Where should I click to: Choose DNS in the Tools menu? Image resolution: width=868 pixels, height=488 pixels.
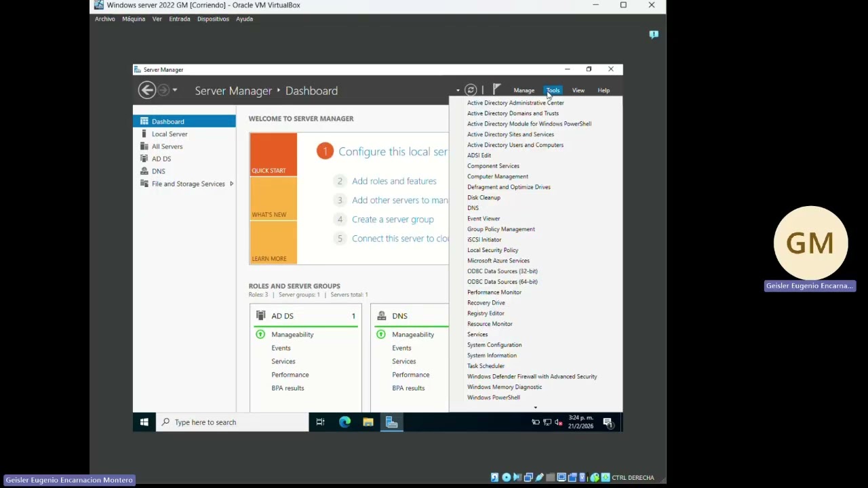tap(473, 208)
